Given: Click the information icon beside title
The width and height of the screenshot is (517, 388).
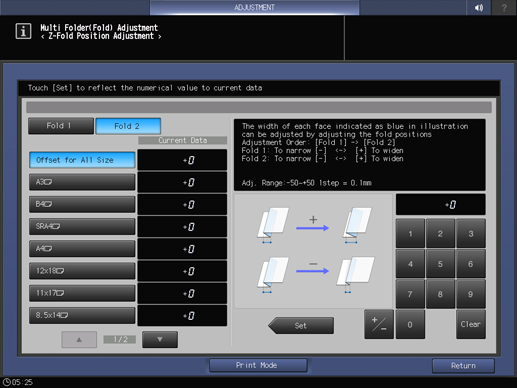Looking at the screenshot, I should (23, 31).
